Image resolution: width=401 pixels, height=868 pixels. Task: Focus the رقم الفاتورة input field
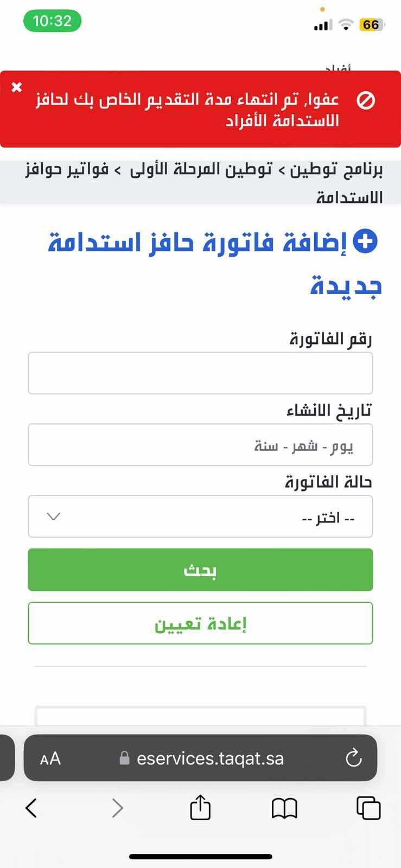coord(200,373)
